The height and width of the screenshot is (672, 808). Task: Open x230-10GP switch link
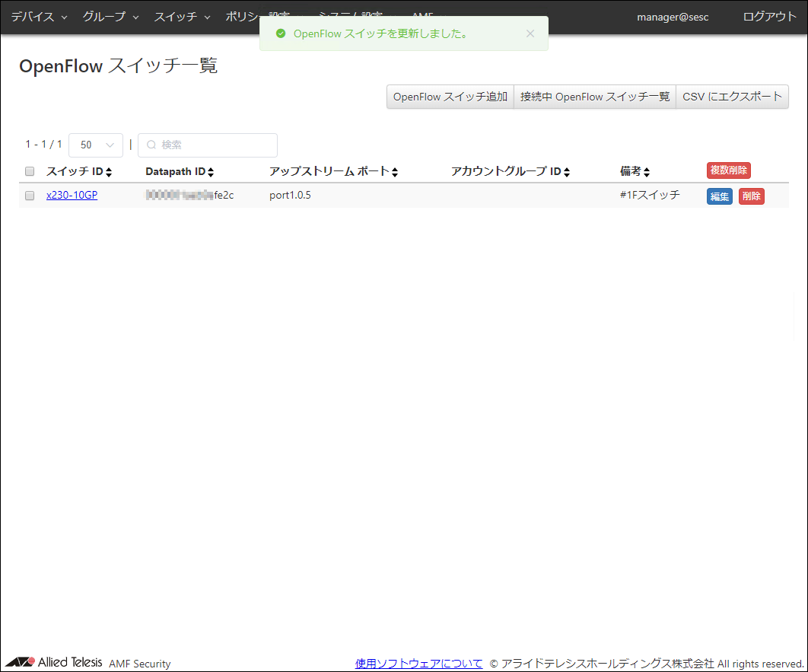coord(72,196)
